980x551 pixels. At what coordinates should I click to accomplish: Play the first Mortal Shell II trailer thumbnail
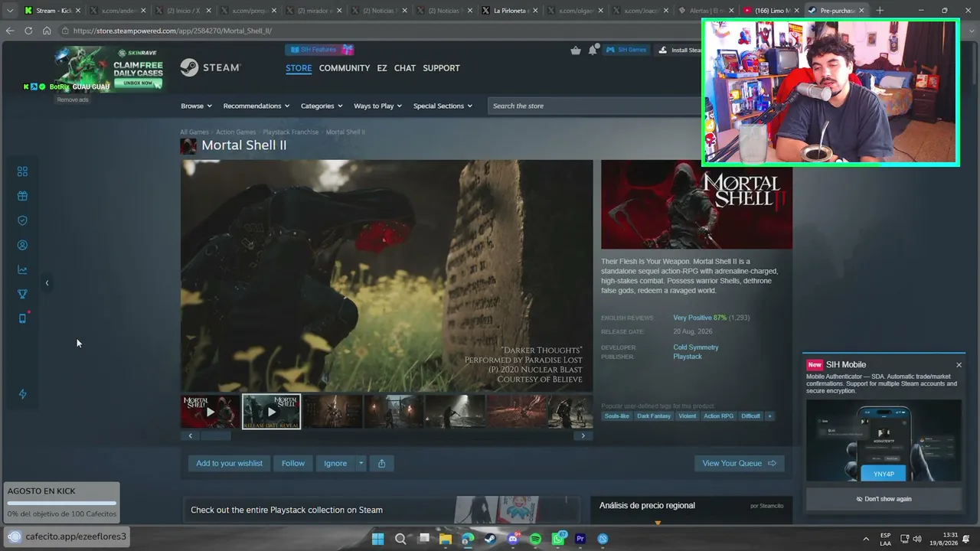coord(210,412)
